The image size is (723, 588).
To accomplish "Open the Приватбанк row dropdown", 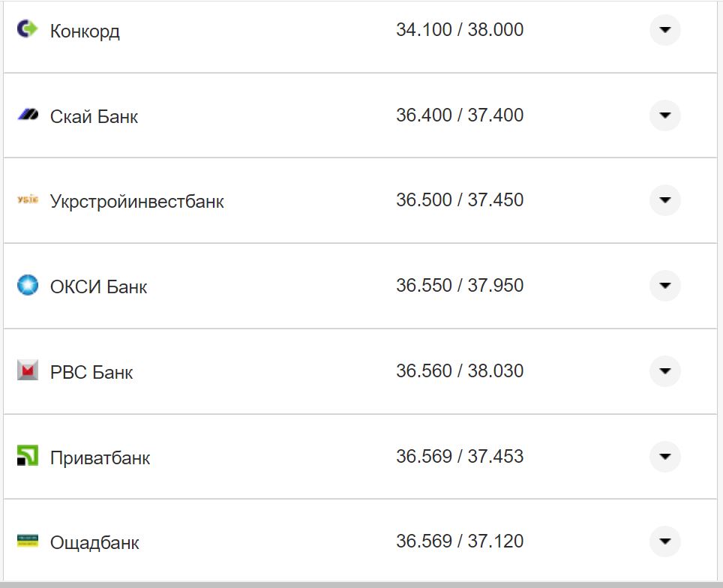I will (x=664, y=456).
